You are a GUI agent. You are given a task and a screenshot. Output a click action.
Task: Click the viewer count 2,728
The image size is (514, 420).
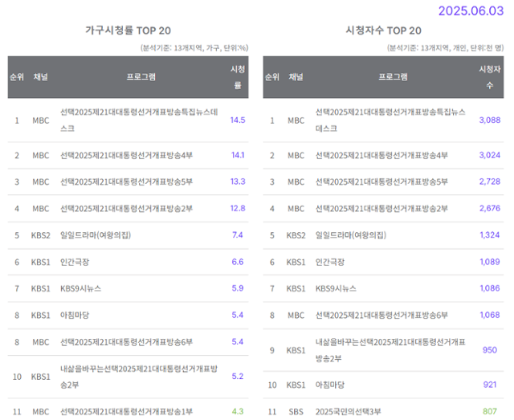[x=490, y=181]
